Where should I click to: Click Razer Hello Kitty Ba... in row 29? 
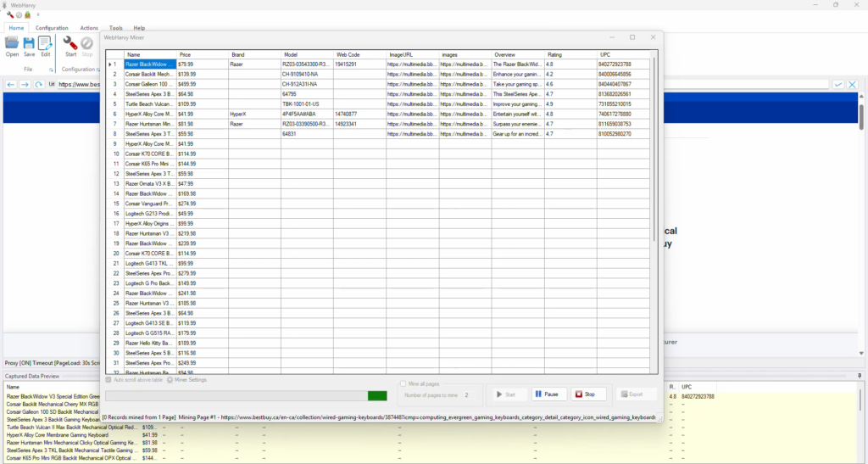click(x=151, y=344)
